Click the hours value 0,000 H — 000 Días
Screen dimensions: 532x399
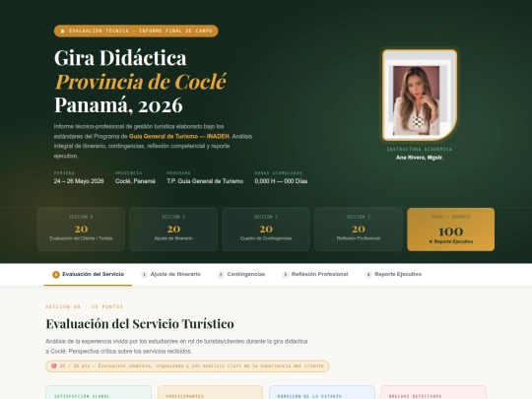pos(281,181)
